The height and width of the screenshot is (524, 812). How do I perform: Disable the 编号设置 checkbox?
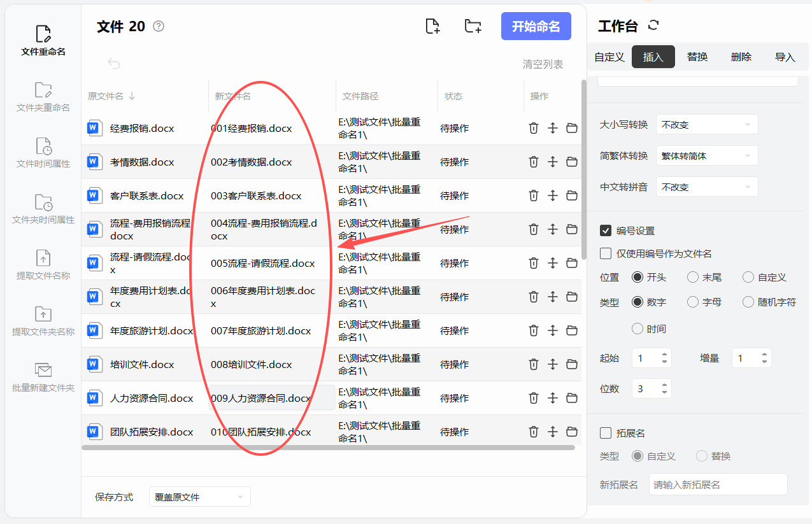pyautogui.click(x=606, y=230)
